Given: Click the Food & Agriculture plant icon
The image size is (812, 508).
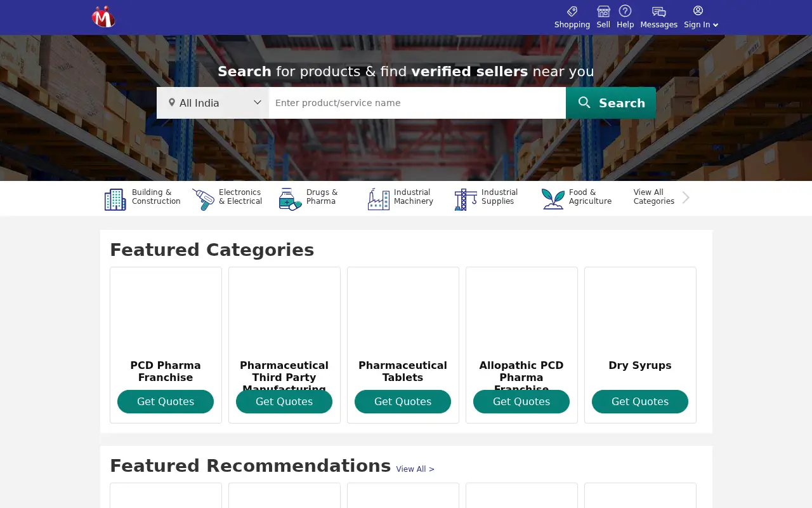Looking at the screenshot, I should tap(553, 199).
